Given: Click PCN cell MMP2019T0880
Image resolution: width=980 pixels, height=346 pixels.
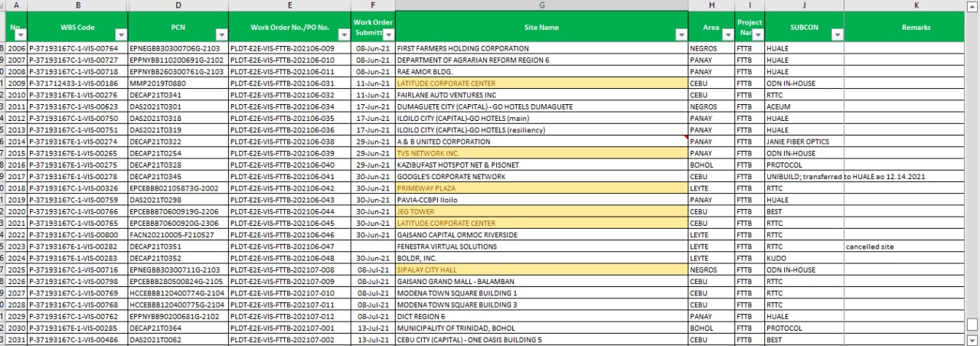Looking at the screenshot, I should pyautogui.click(x=178, y=83).
